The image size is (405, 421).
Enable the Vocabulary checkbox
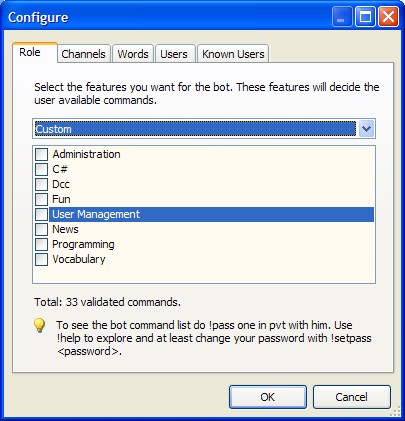pos(41,259)
